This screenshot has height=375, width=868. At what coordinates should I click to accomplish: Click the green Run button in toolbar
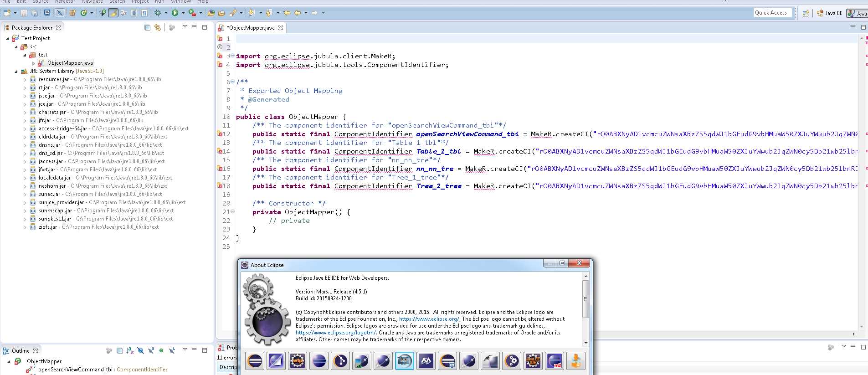175,13
